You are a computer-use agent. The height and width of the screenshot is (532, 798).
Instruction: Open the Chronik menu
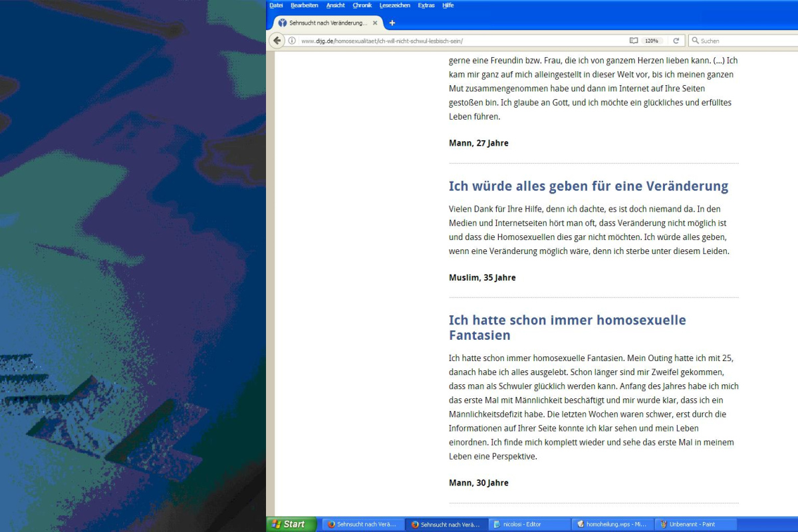362,5
